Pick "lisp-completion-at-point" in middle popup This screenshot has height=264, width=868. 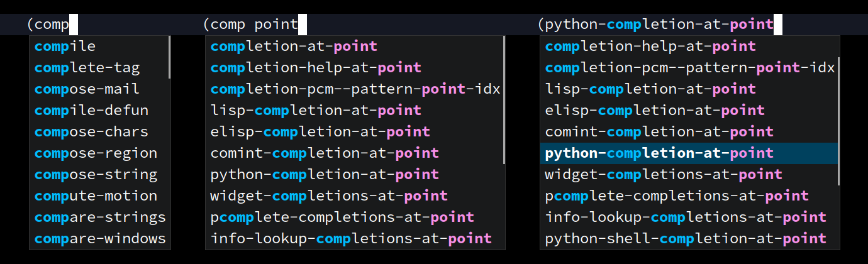point(355,111)
